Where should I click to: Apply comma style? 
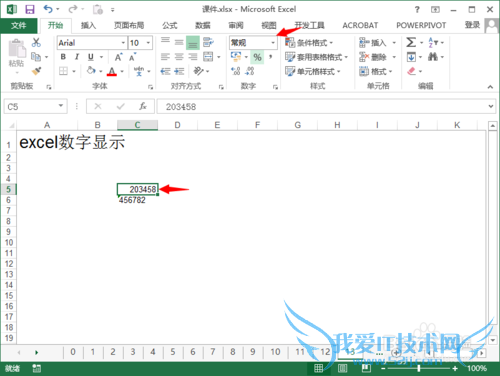[271, 57]
